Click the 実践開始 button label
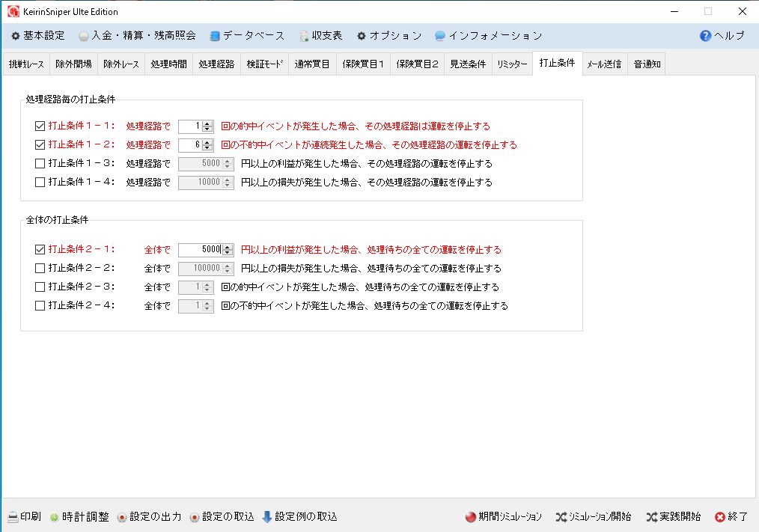Image resolution: width=759 pixels, height=532 pixels. pos(680,517)
